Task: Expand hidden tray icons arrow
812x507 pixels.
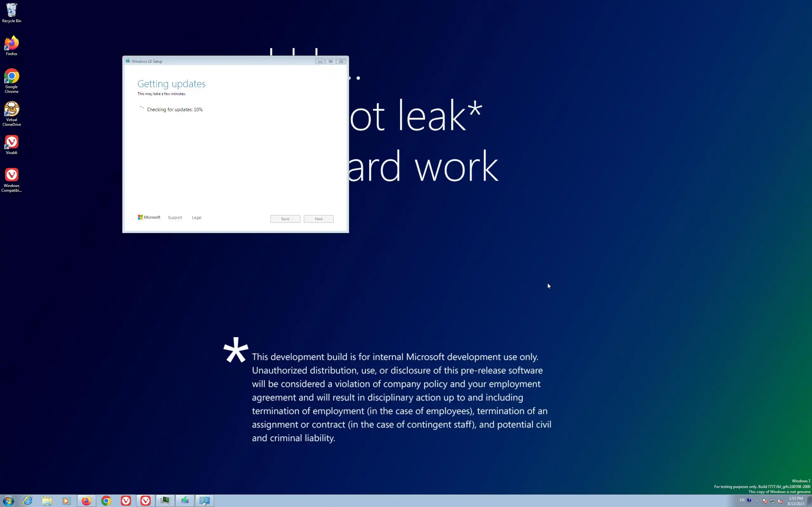Action: [x=757, y=501]
